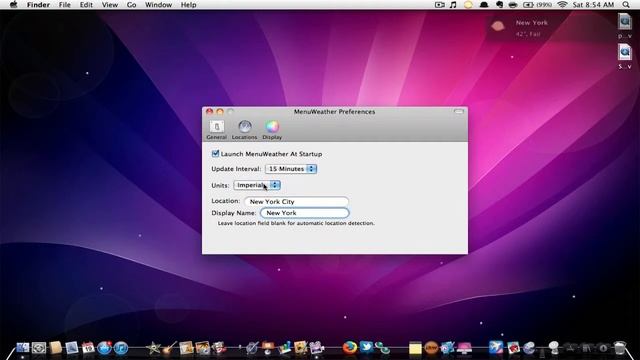Open the Locations preferences tab
The height and width of the screenshot is (360, 640).
pyautogui.click(x=244, y=130)
